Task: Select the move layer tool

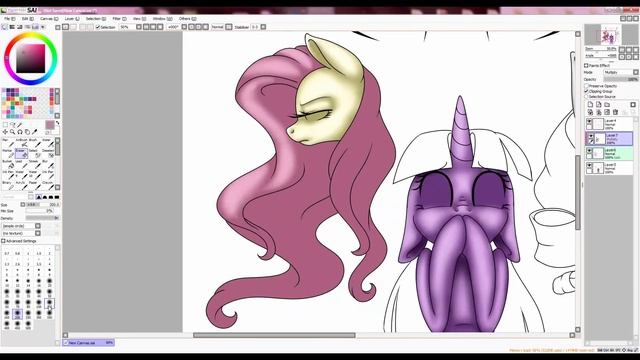Action: point(5,132)
